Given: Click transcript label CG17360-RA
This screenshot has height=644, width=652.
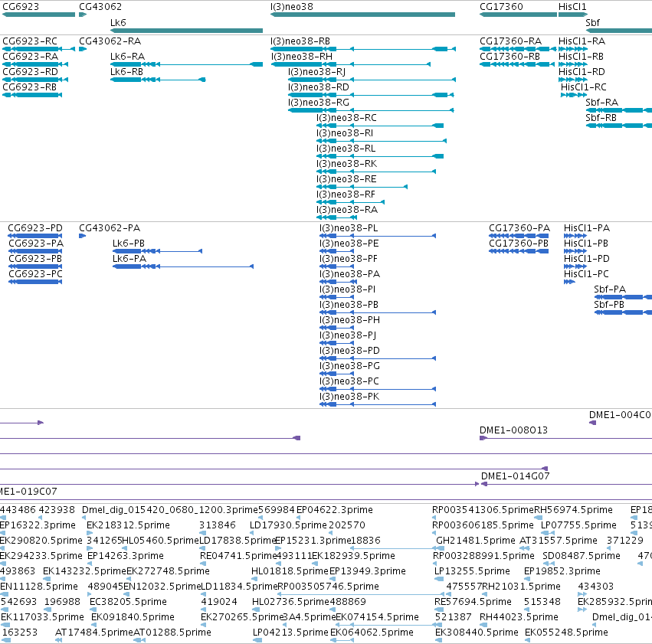Looking at the screenshot, I should tap(510, 41).
